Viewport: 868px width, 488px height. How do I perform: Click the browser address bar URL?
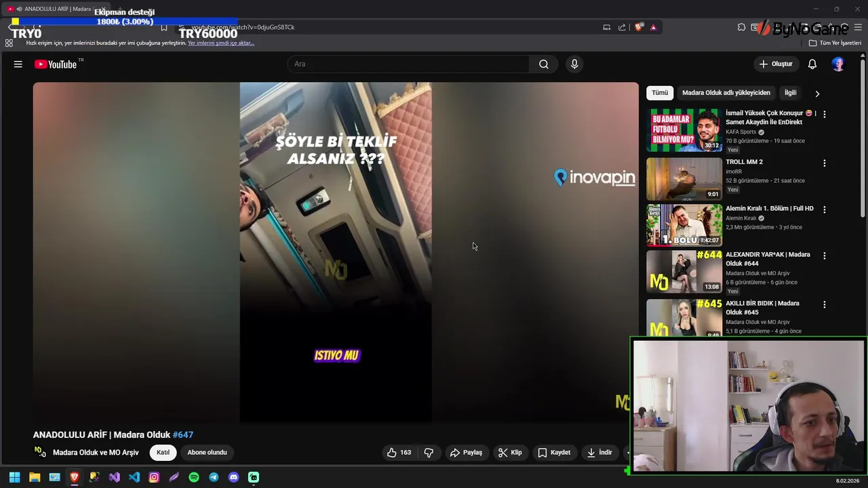pyautogui.click(x=244, y=27)
